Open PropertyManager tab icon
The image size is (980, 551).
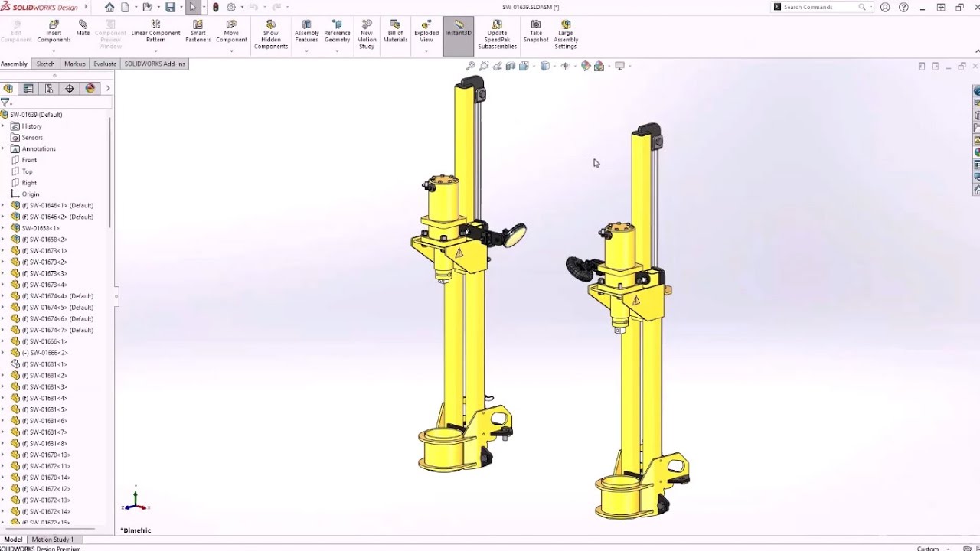pos(28,89)
